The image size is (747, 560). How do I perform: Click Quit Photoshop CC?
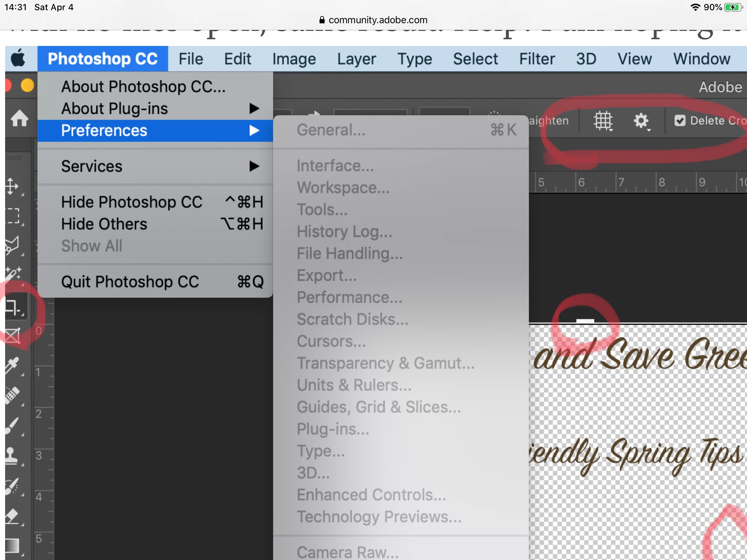[x=130, y=282]
